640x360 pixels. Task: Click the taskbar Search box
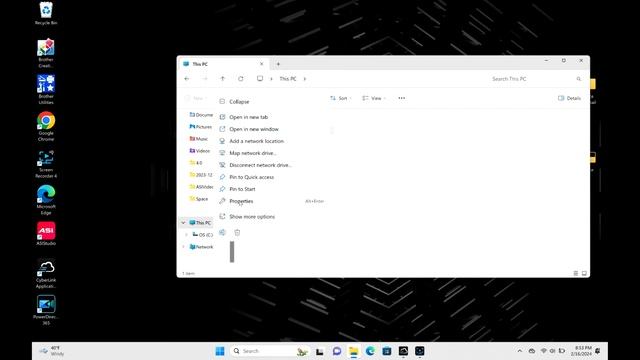pos(270,351)
